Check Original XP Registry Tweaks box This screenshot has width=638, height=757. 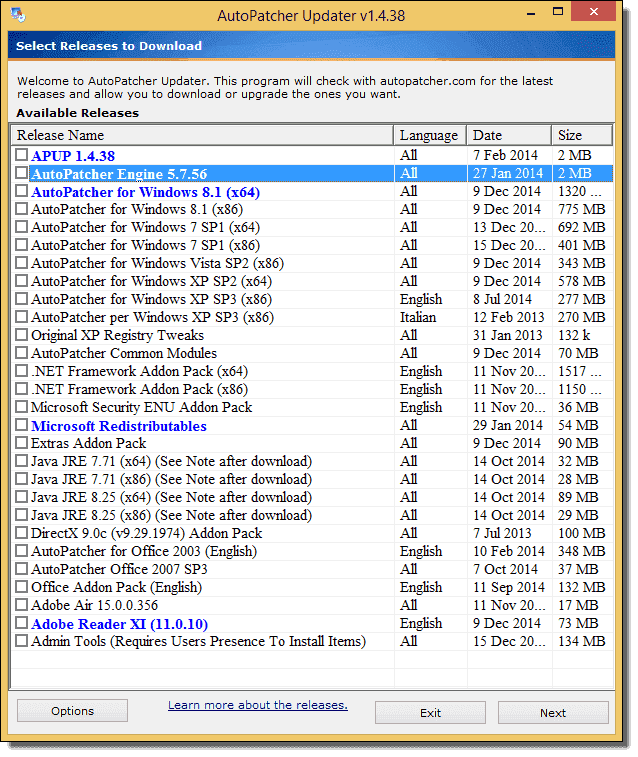[21, 335]
